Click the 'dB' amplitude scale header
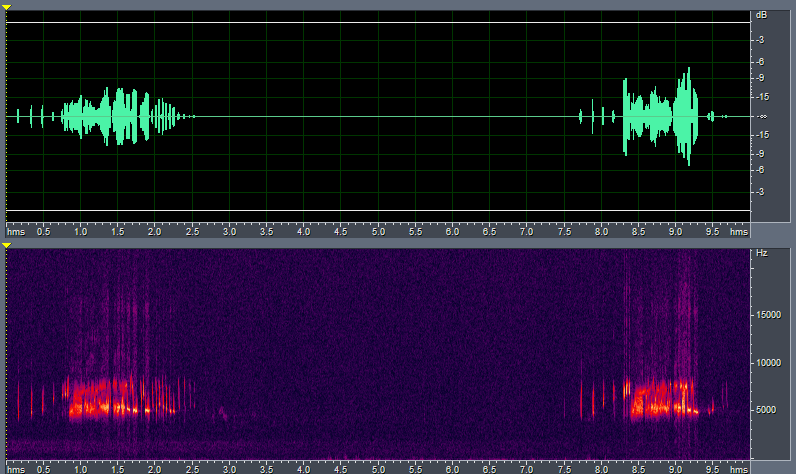Screen dimensions: 796x474 point(761,15)
